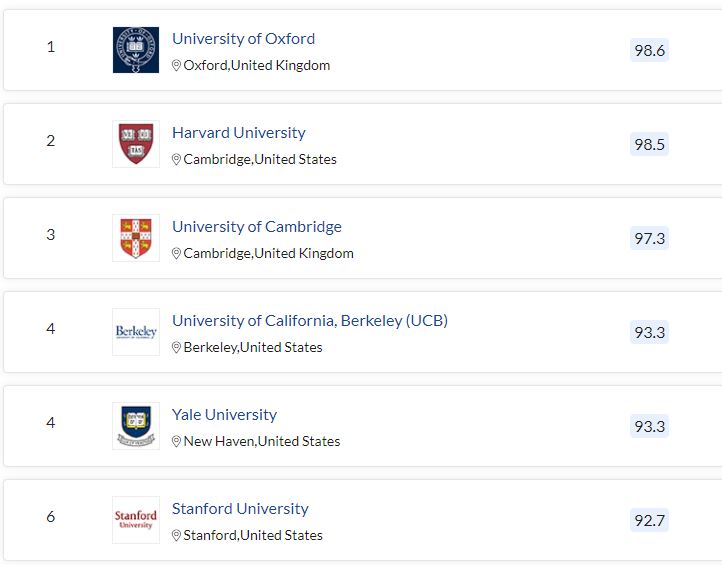Click location pin icon beside New Haven
Viewport: 722px width, 566px height.
pyautogui.click(x=177, y=442)
